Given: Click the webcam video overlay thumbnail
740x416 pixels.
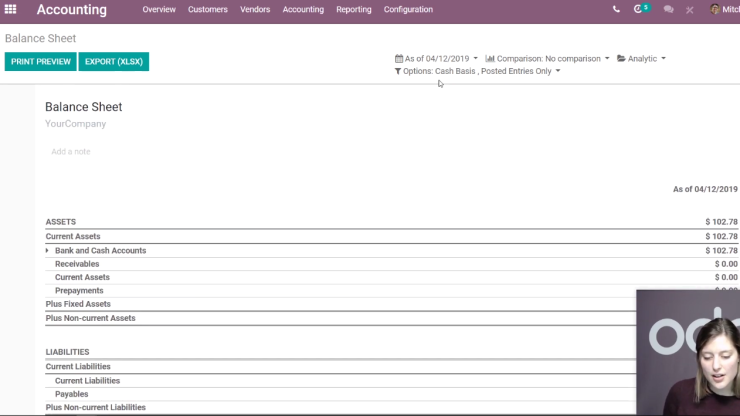Looking at the screenshot, I should tap(688, 353).
